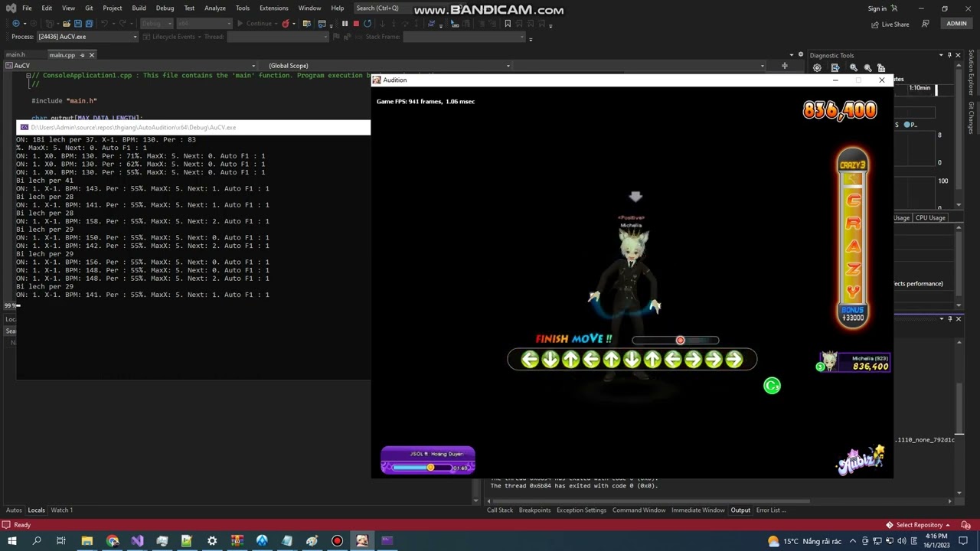Click the Hot Reload flame icon
This screenshot has width=980, height=551.
285,24
